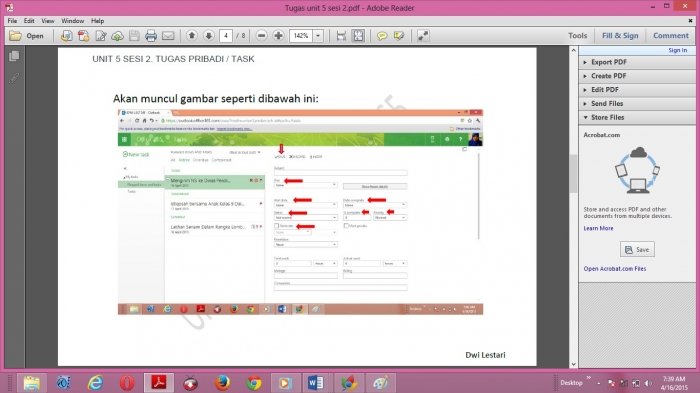The image size is (700, 393).
Task: Click the taskbar volume speaker icon
Action: click(648, 383)
